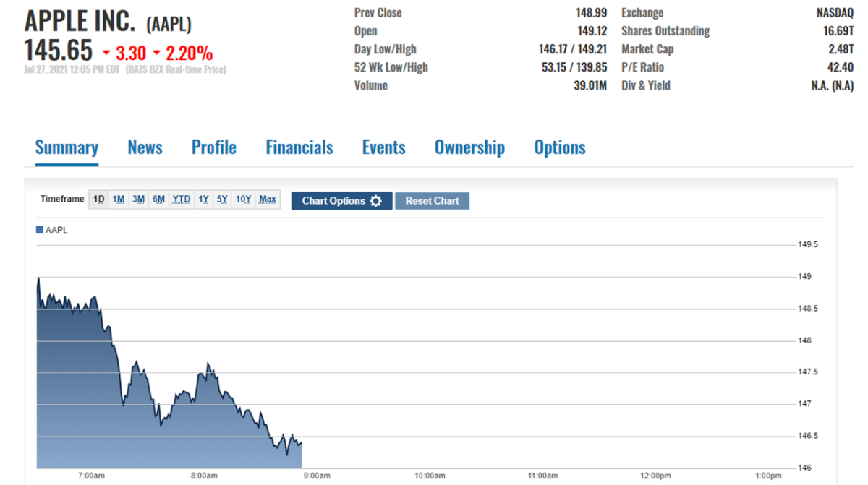The width and height of the screenshot is (868, 485).
Task: Open the Profile tab
Action: 213,147
